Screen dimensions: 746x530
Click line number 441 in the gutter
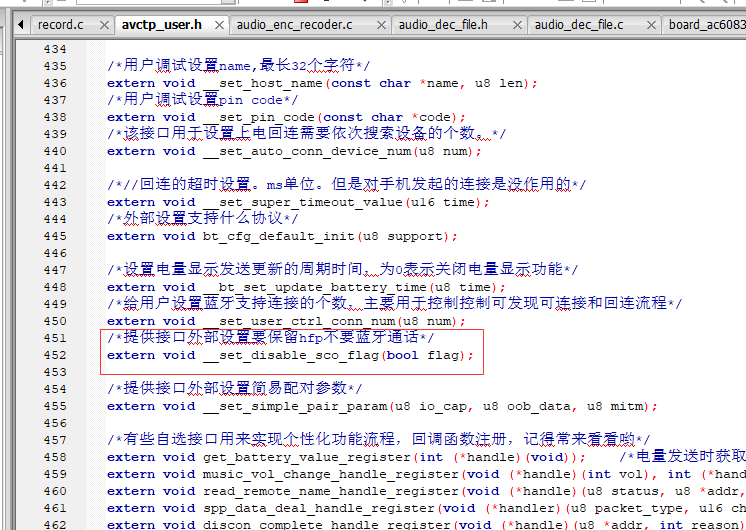55,168
